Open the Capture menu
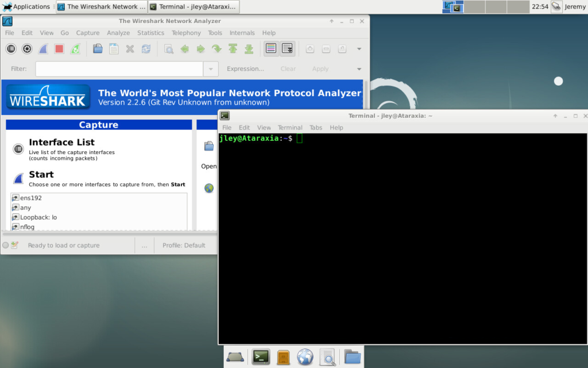Image resolution: width=588 pixels, height=368 pixels. 88,33
